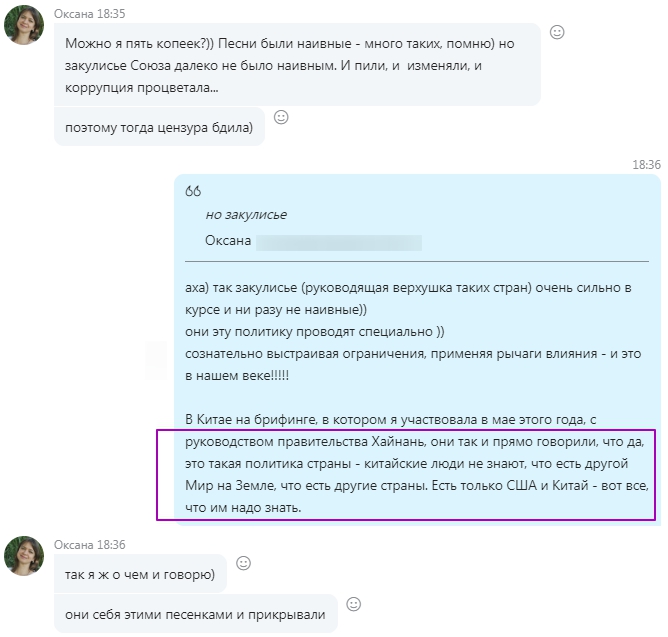Select the message 'так я ж о чем и говорю)'

click(x=140, y=574)
